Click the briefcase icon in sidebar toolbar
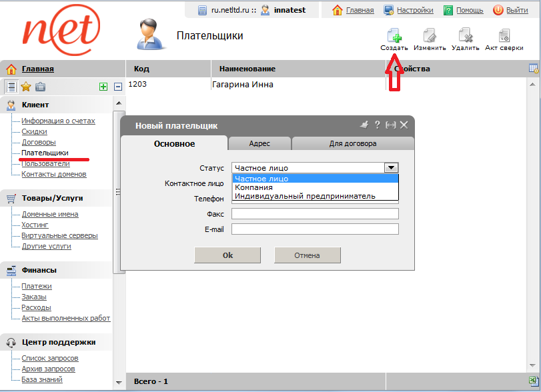Viewport: 541px width, 392px height. click(x=40, y=87)
